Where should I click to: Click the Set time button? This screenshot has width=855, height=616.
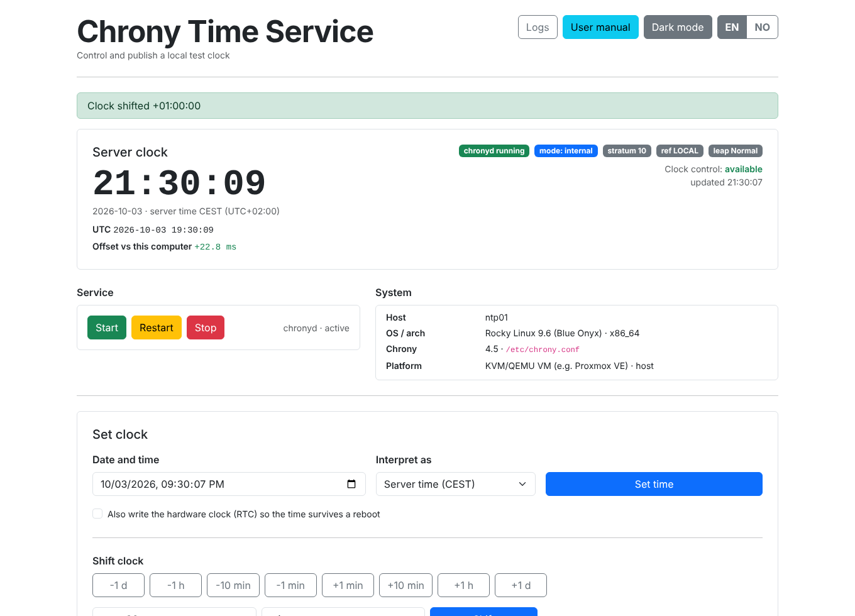pyautogui.click(x=654, y=484)
